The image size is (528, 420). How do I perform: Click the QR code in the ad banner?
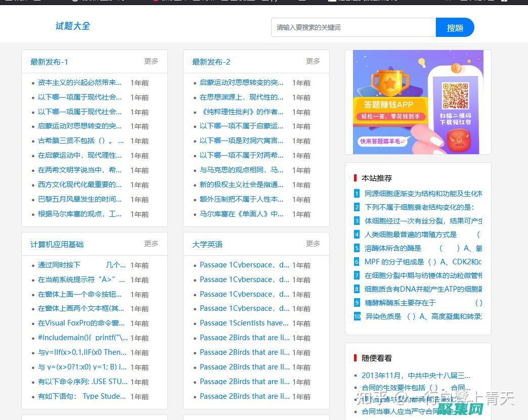[x=454, y=96]
